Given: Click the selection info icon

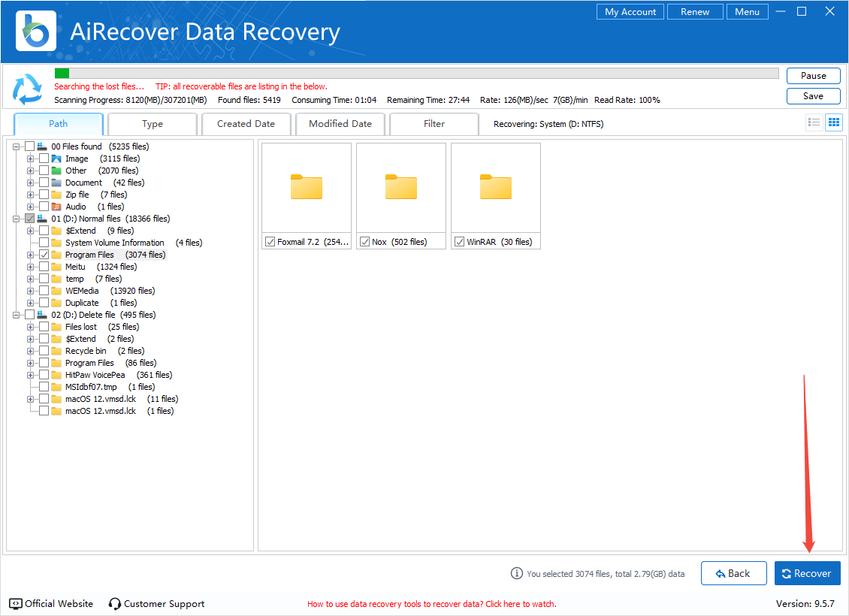Looking at the screenshot, I should pyautogui.click(x=516, y=573).
